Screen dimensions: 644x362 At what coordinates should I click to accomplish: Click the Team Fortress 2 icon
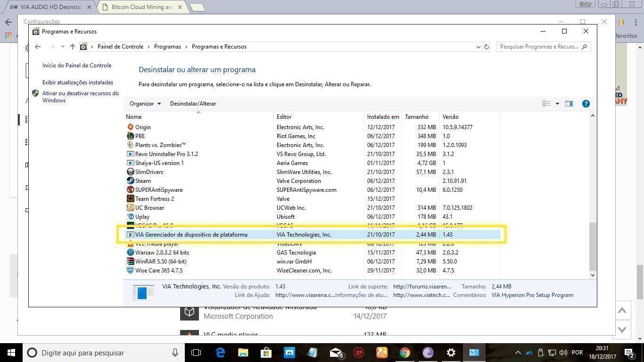pyautogui.click(x=131, y=198)
